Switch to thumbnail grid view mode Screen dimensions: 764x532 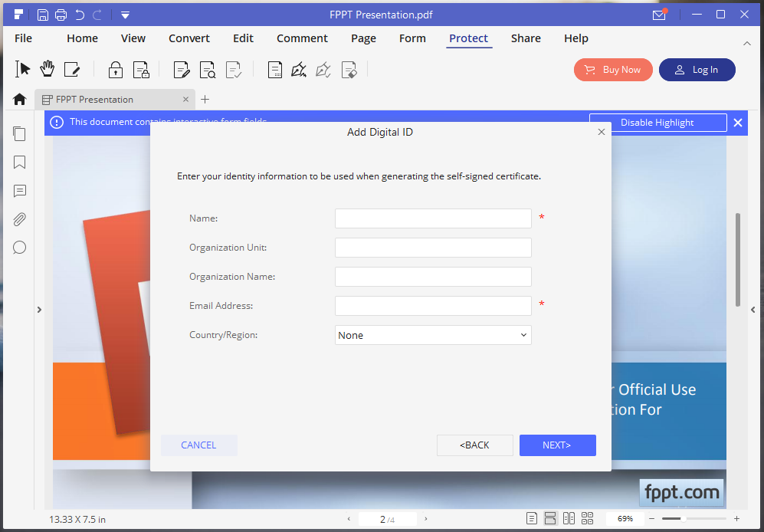click(588, 519)
